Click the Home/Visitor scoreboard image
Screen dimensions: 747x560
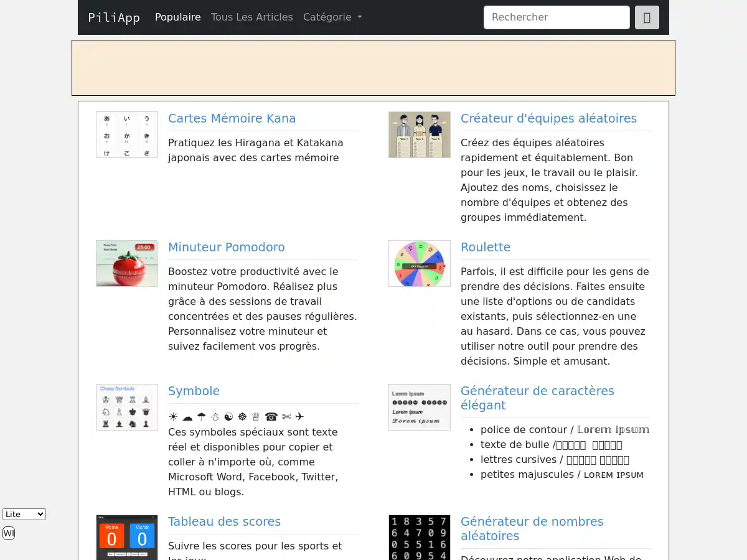[x=126, y=537]
